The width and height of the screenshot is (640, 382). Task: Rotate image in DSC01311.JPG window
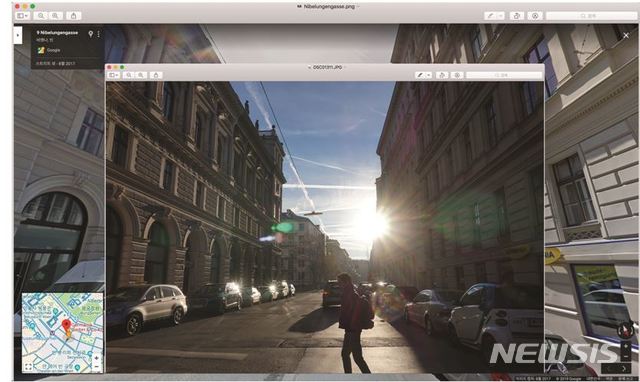click(x=442, y=75)
